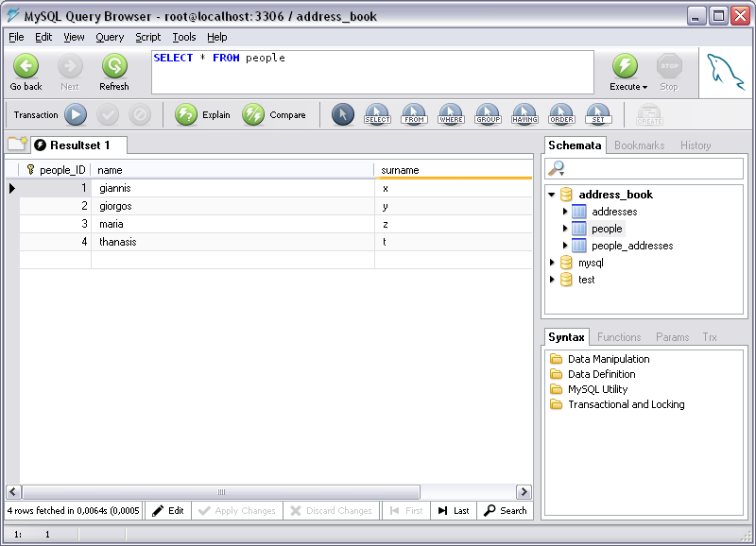
Task: Click the address_book database icon
Action: (x=566, y=195)
